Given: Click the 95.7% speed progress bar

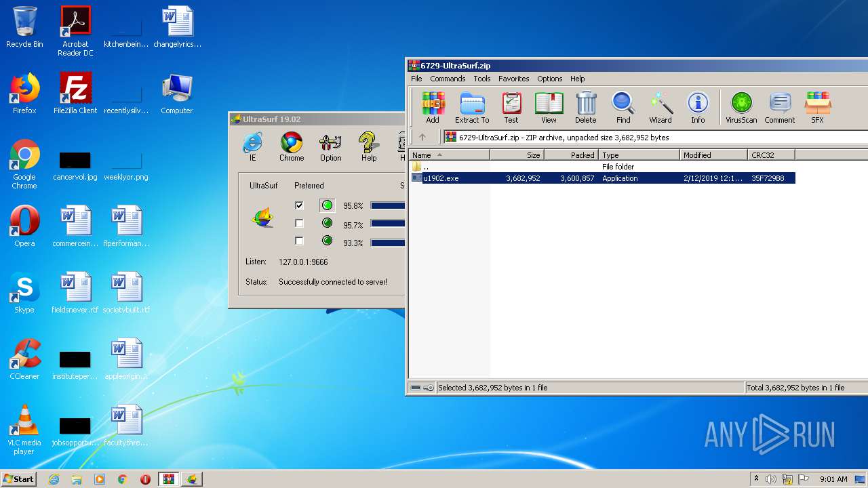Looking at the screenshot, I should click(x=388, y=223).
